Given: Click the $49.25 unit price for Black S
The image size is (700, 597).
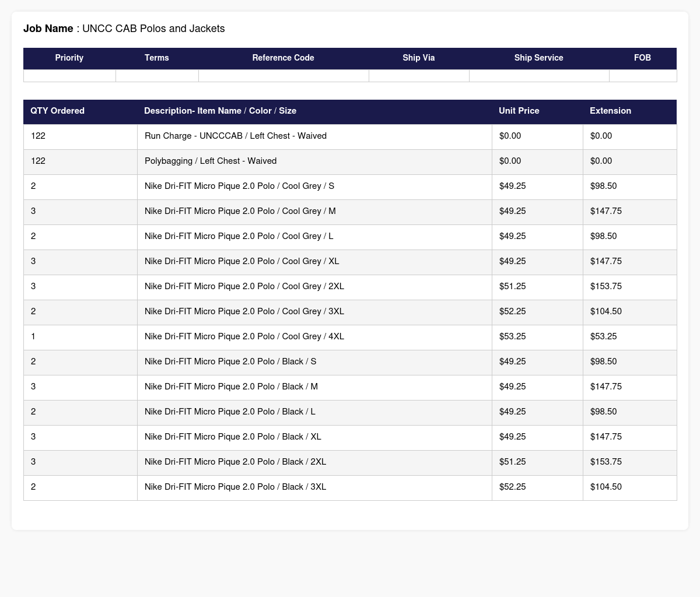Looking at the screenshot, I should (513, 361).
